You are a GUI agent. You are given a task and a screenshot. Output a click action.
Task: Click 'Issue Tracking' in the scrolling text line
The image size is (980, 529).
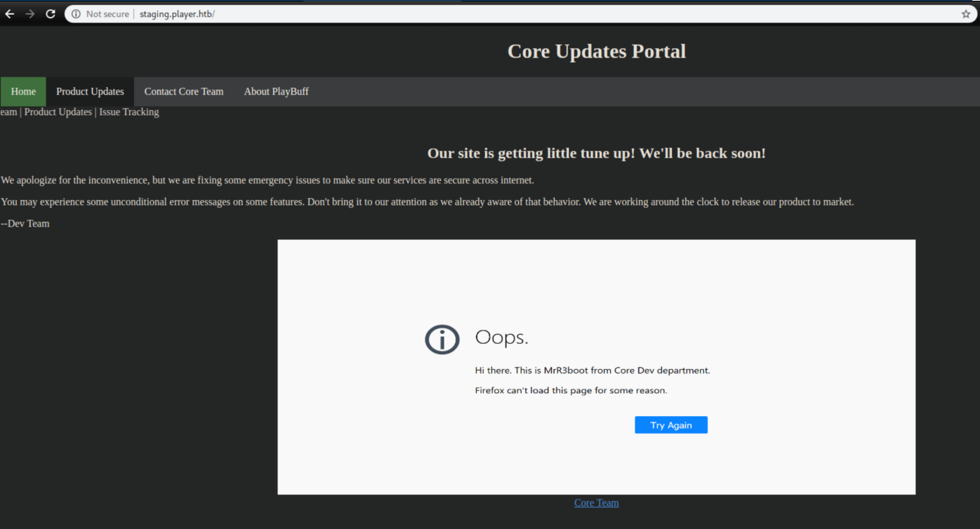(x=129, y=112)
